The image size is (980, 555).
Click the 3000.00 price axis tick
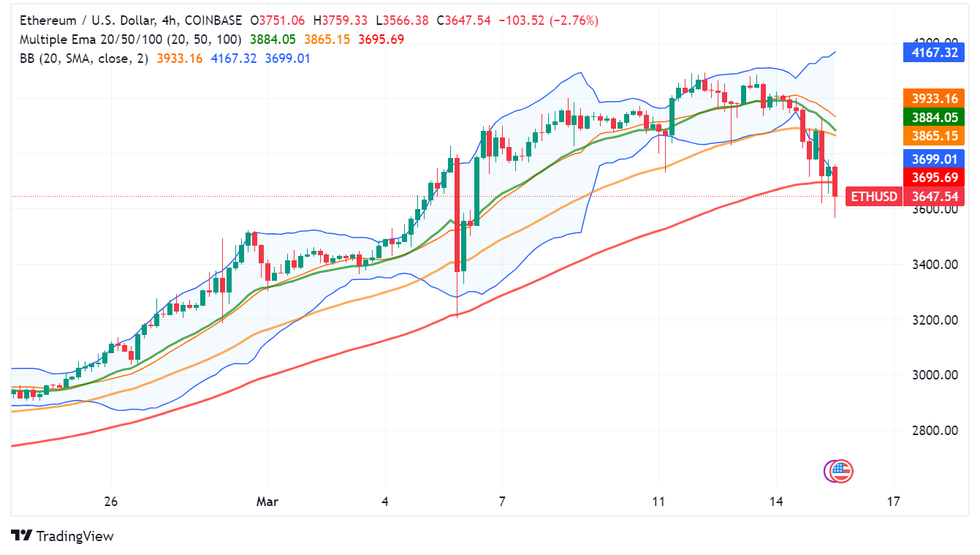tap(935, 375)
